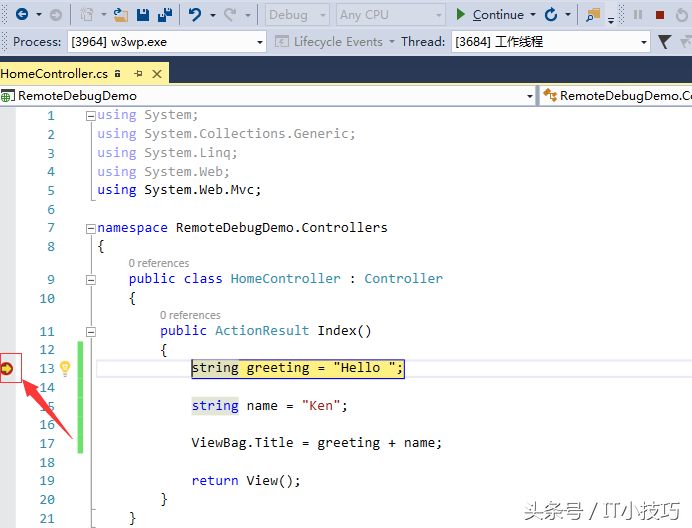Click the Open File folder icon
Image resolution: width=692 pixels, height=528 pixels.
tap(121, 15)
